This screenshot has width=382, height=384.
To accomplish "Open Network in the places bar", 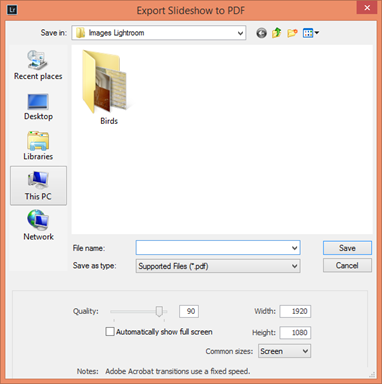I will pos(38,225).
